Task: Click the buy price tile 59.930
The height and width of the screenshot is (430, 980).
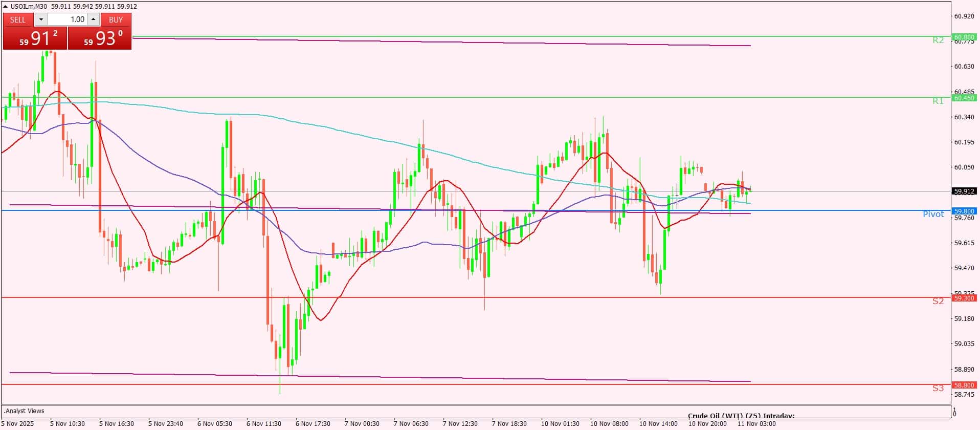Action: point(100,38)
